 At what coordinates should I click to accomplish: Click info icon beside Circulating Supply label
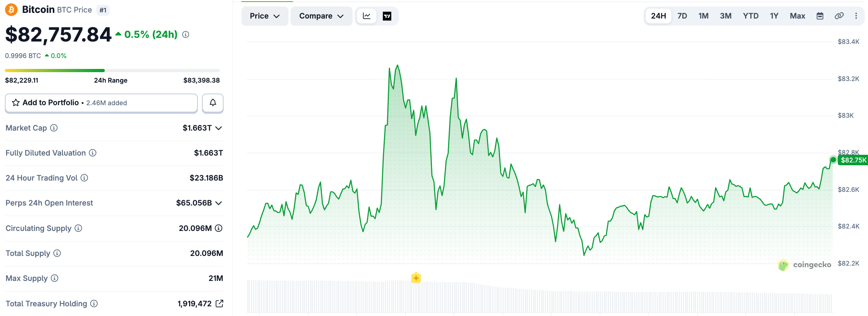pos(79,228)
